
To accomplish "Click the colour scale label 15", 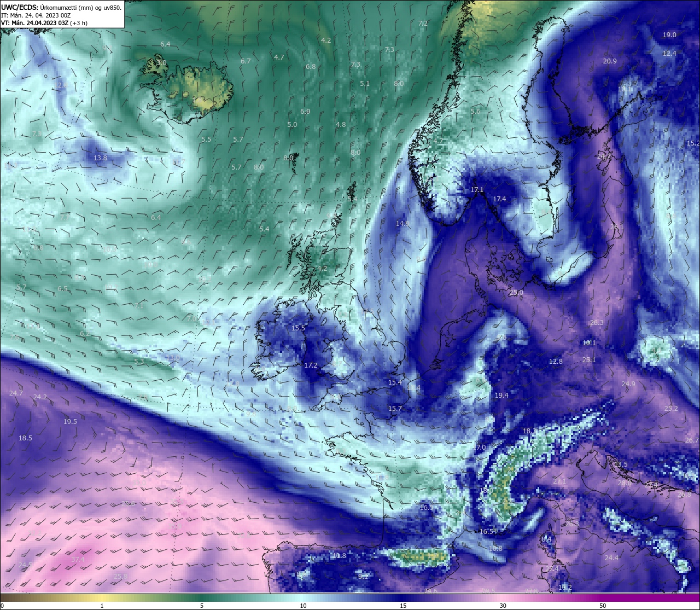I will click(x=403, y=606).
